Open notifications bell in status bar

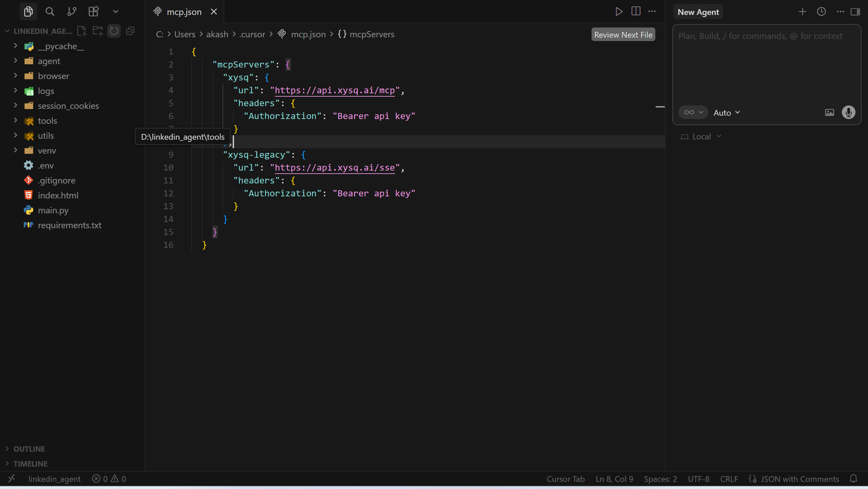[853, 479]
